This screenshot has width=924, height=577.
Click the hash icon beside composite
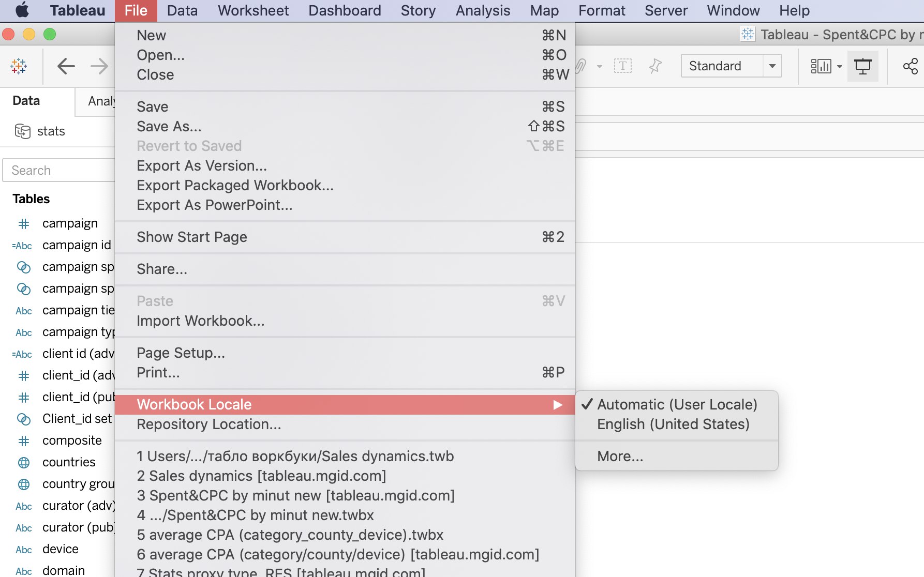pos(24,441)
